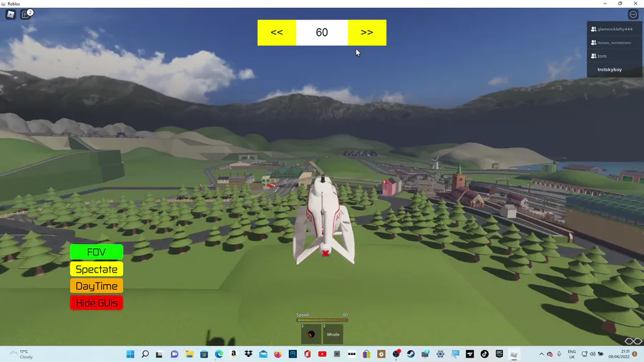The image size is (644, 362).
Task: Select tom in the player list
Action: pyautogui.click(x=614, y=57)
